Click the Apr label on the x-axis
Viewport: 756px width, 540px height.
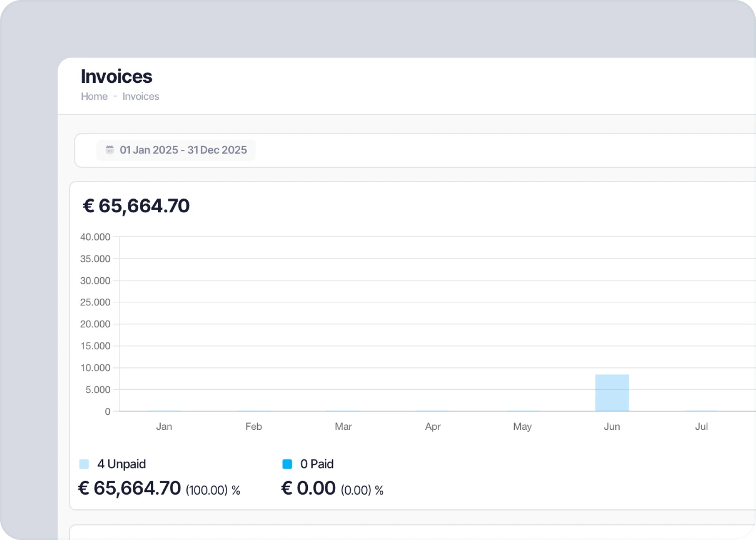433,427
